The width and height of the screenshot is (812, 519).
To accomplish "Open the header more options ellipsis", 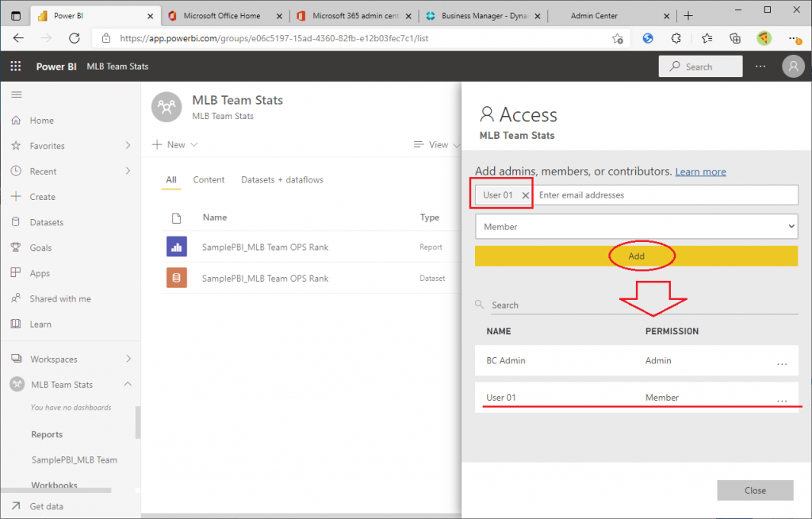I will point(760,67).
